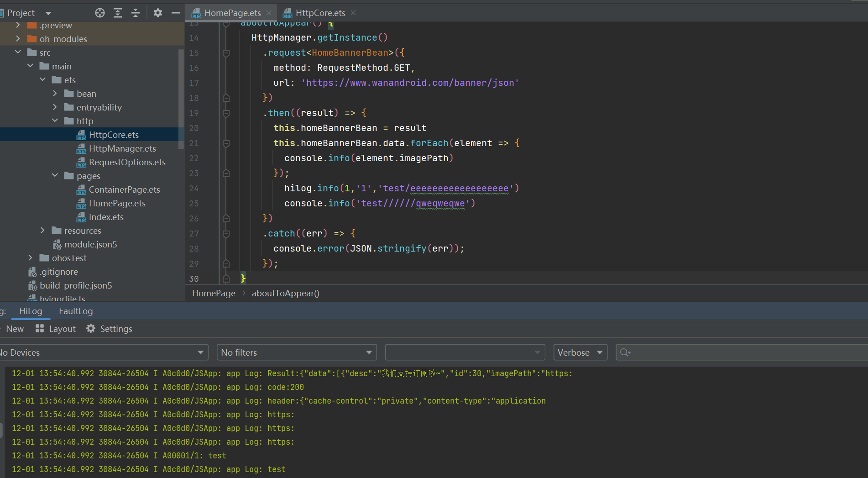This screenshot has height=478, width=868.
Task: Open the HiLog tab
Action: (31, 311)
